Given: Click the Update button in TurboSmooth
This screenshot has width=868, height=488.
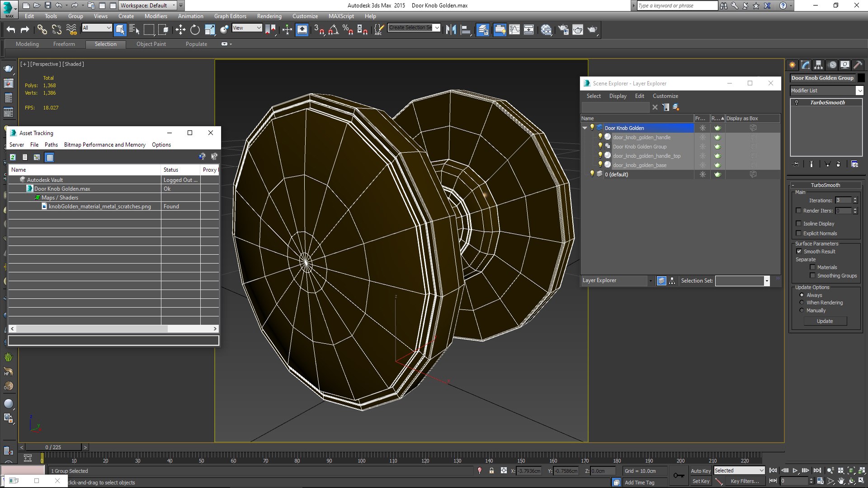Looking at the screenshot, I should click(x=825, y=321).
